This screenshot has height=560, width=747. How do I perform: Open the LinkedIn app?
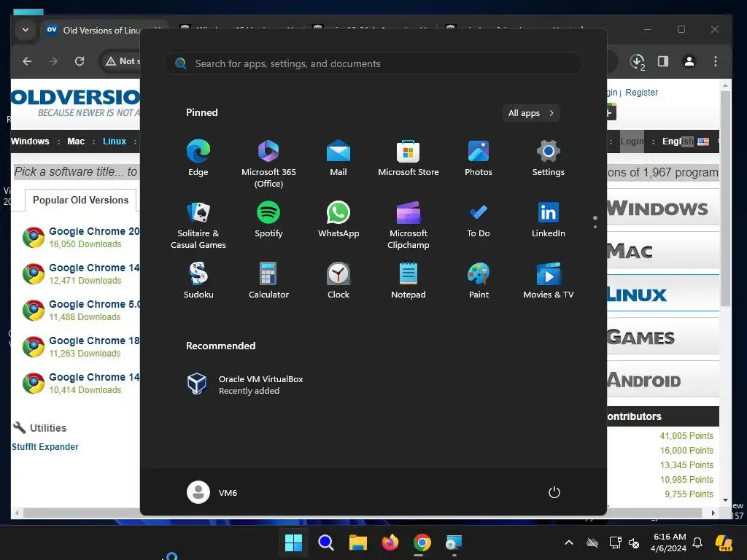(x=549, y=219)
